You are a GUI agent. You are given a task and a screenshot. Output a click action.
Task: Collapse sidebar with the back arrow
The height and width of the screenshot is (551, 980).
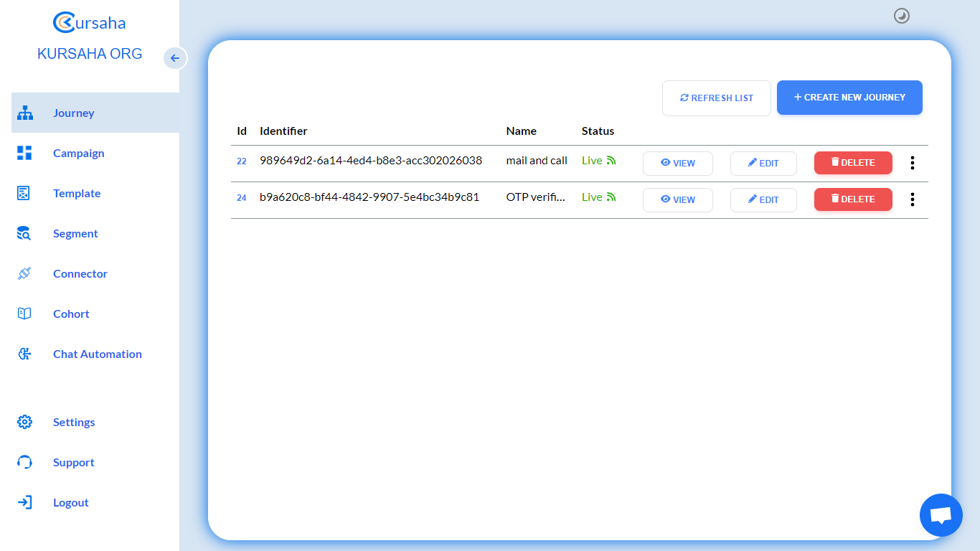pyautogui.click(x=175, y=58)
